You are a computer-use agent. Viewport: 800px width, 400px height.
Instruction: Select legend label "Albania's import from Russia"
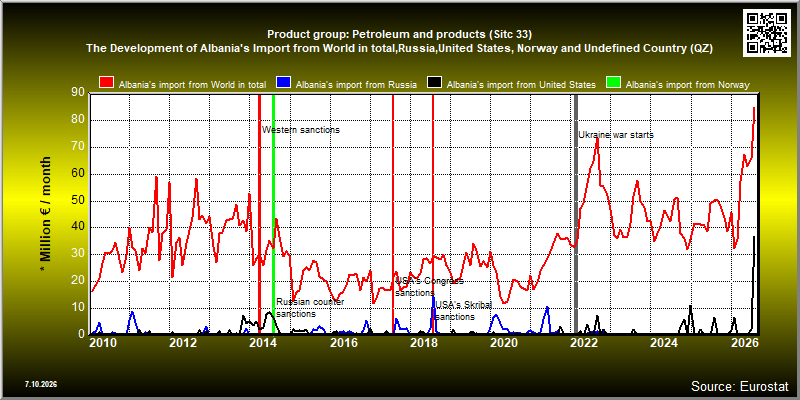tap(356, 85)
